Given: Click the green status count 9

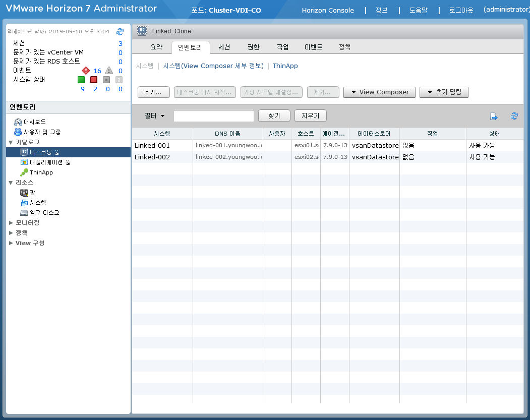Looking at the screenshot, I should [83, 89].
